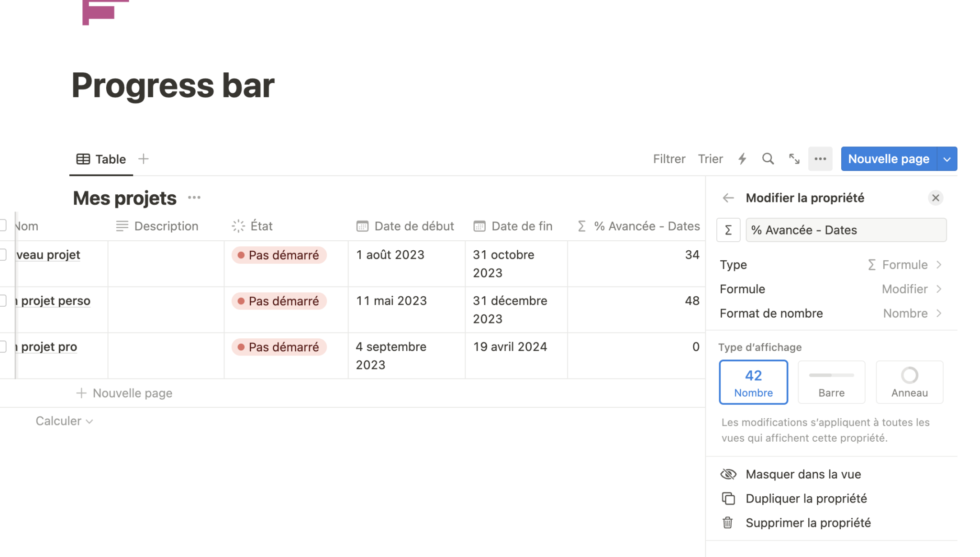The width and height of the screenshot is (980, 557).
Task: Click the value 34 cell
Action: click(636, 264)
